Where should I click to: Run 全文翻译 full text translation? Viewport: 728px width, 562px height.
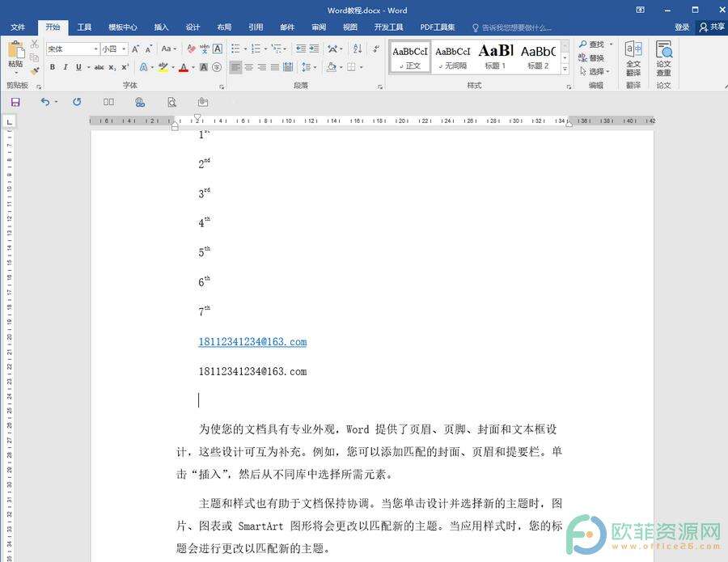(633, 58)
